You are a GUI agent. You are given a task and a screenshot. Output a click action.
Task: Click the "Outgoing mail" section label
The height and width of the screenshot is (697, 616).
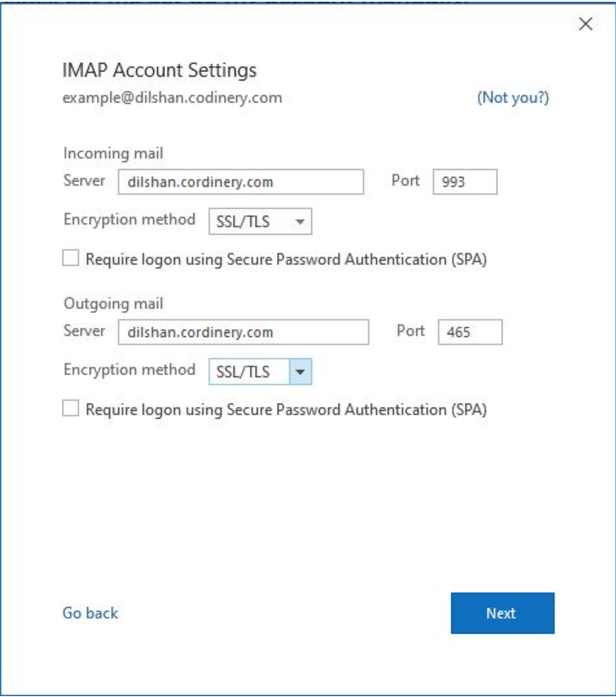click(113, 304)
